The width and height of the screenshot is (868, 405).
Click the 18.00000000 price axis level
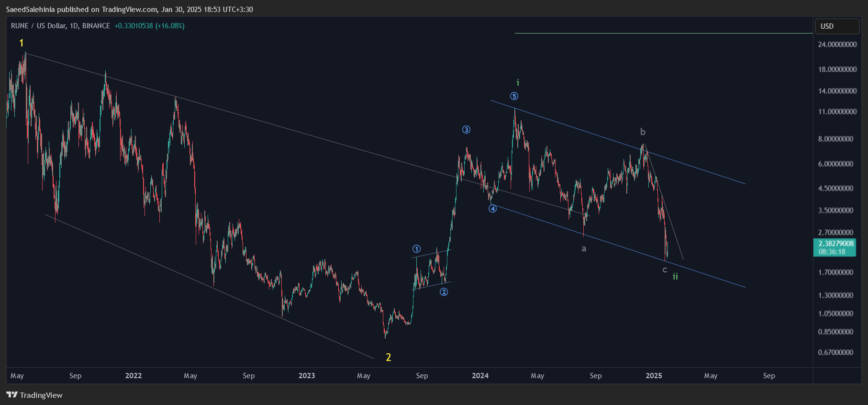[x=837, y=69]
